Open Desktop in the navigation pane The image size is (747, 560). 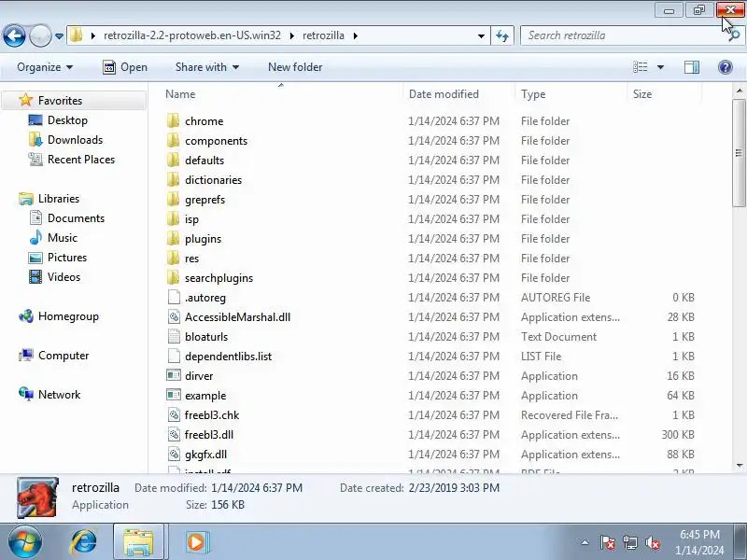pyautogui.click(x=67, y=120)
